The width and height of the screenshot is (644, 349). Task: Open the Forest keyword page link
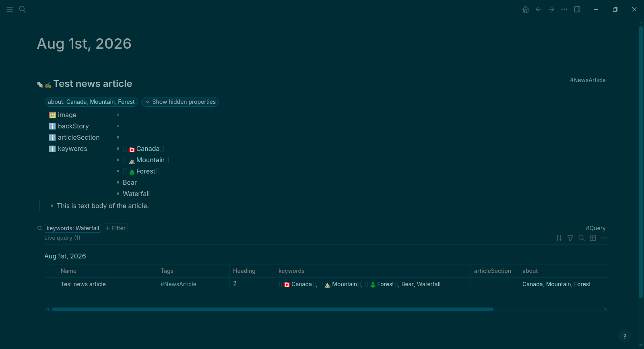[x=146, y=171]
